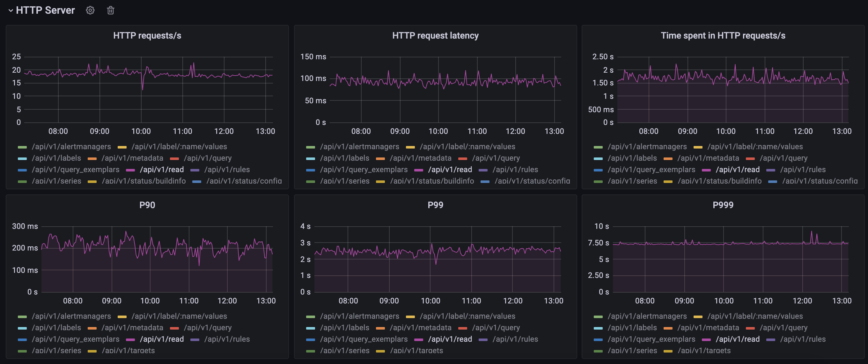Image resolution: width=868 pixels, height=364 pixels.
Task: Open HTTP request latency panel title menu
Action: tap(435, 36)
